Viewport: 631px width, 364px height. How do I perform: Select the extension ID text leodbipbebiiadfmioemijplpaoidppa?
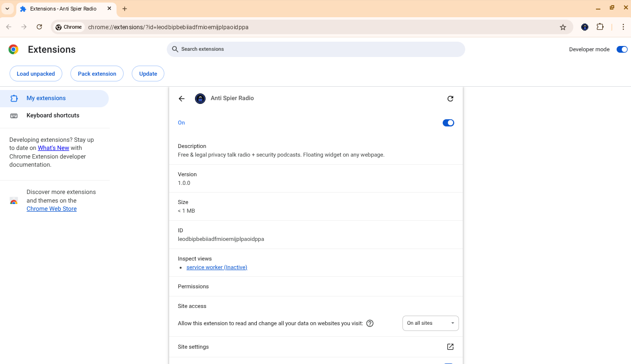click(x=221, y=239)
